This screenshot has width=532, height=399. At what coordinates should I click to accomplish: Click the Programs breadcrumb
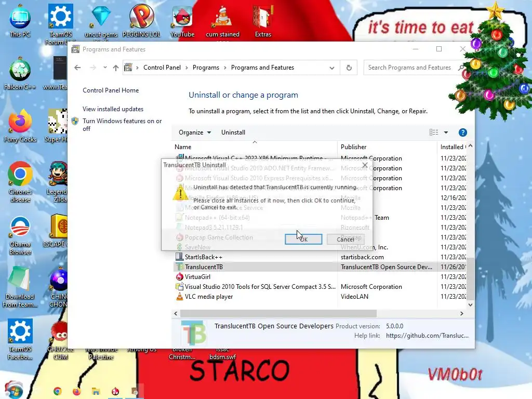(206, 68)
